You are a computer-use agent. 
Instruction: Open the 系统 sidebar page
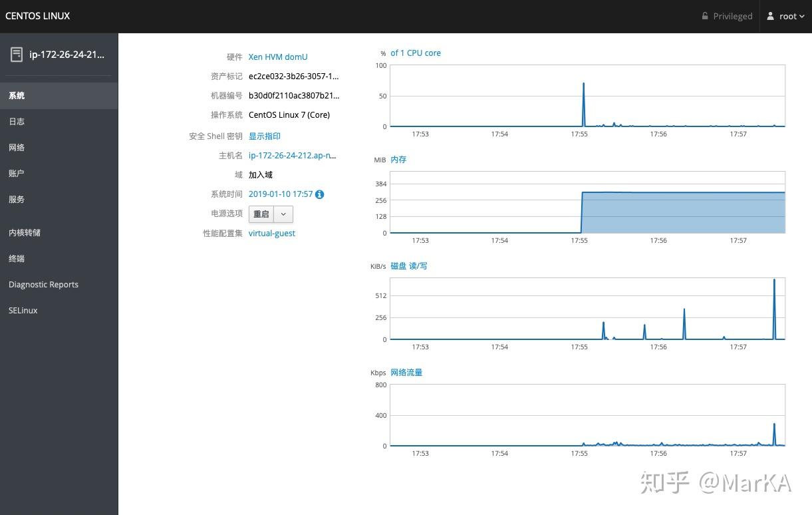click(x=59, y=96)
